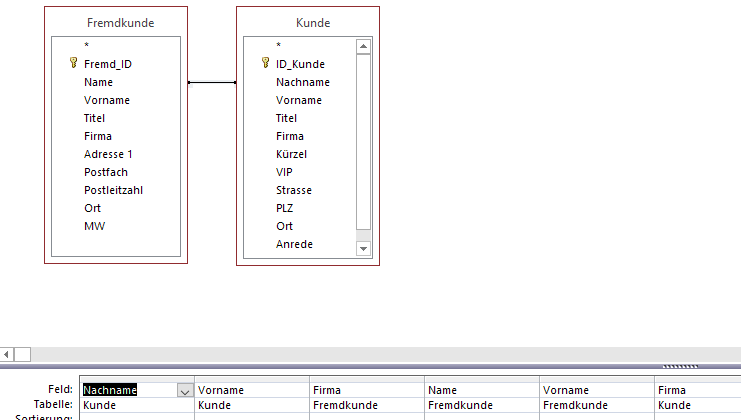The image size is (741, 420).
Task: Select the Kürzel field in Kunde
Action: point(291,154)
